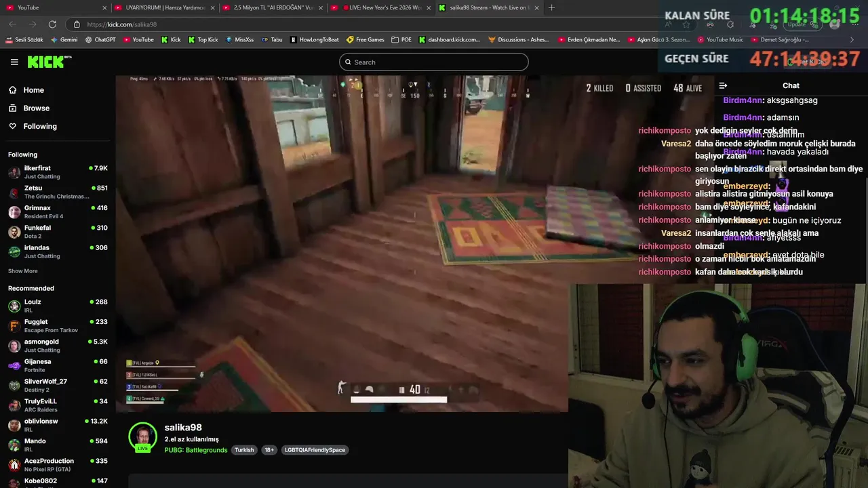This screenshot has height=488, width=868.
Task: Open Gemini bookmark
Action: pos(64,40)
